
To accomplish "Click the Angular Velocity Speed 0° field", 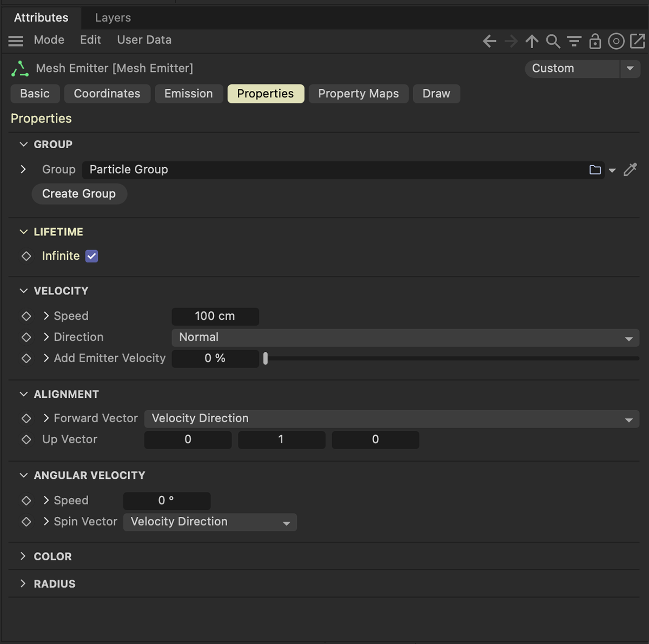I will [x=167, y=501].
